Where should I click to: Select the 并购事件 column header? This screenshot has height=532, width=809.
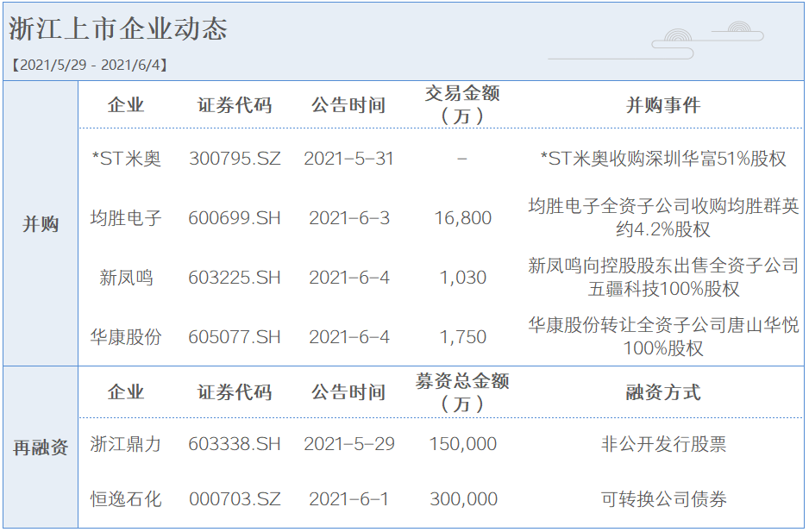click(x=662, y=105)
